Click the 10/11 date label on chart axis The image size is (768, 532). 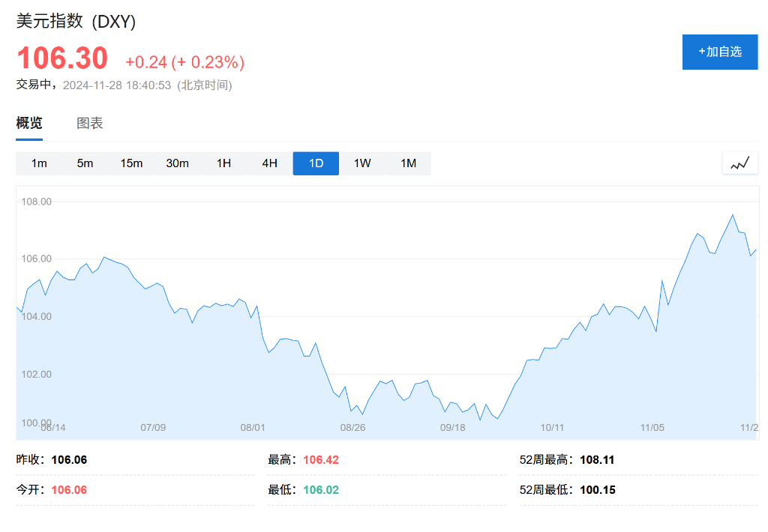pyautogui.click(x=552, y=428)
